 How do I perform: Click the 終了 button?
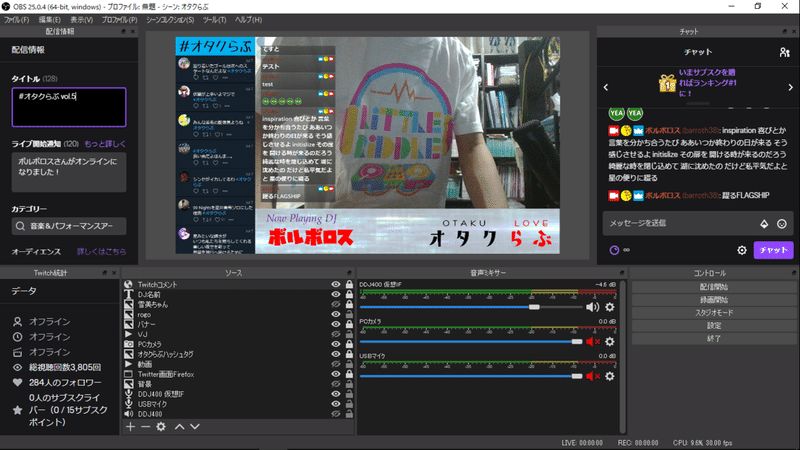[x=714, y=339]
